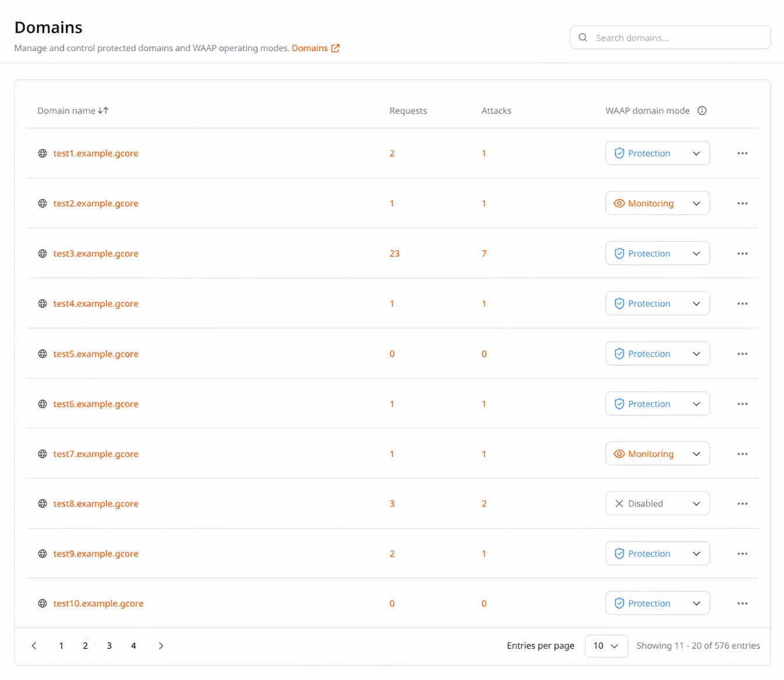Select page 2 in pagination

pyautogui.click(x=85, y=646)
